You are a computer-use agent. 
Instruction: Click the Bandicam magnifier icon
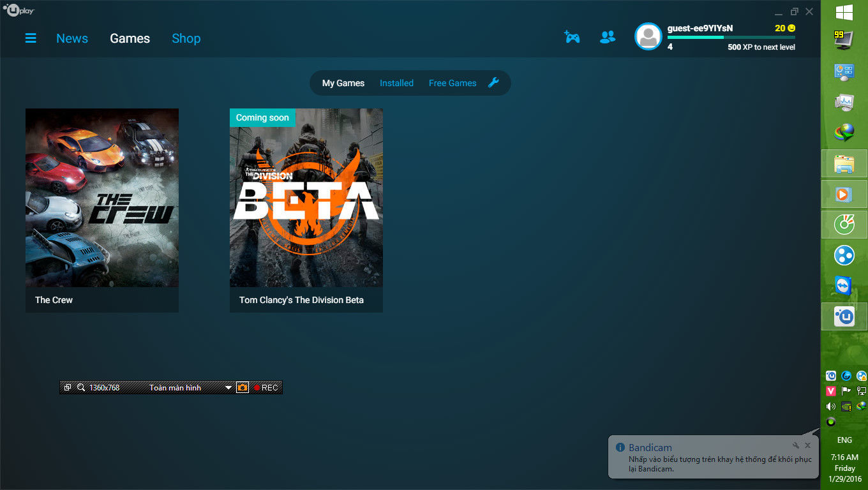coord(81,387)
